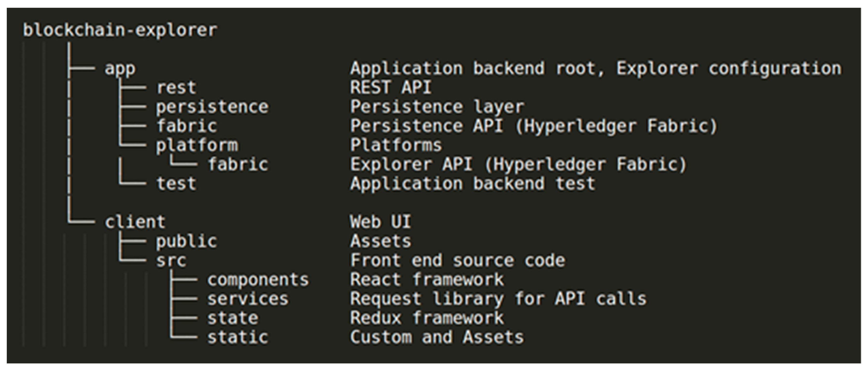Image resolution: width=868 pixels, height=371 pixels.
Task: Click "Request library for API calls" text
Action: tap(498, 299)
